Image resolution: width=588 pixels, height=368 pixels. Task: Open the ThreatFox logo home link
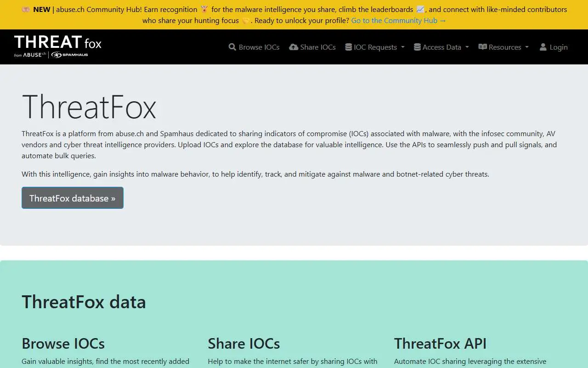coord(58,46)
